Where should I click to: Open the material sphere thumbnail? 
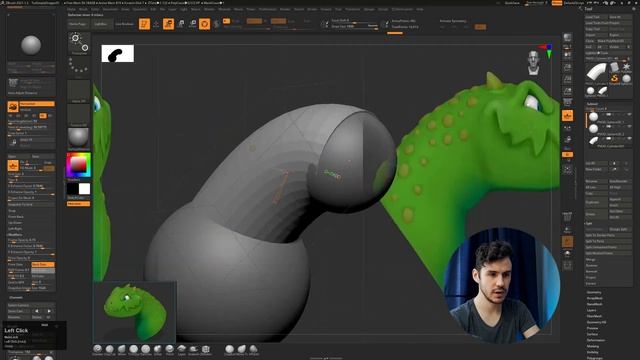[x=78, y=138]
